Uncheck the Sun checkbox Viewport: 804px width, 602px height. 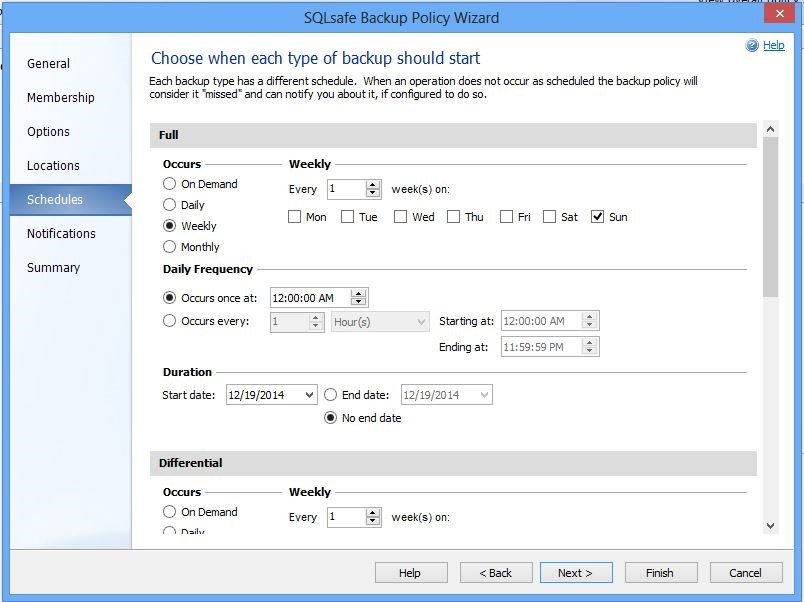pos(597,217)
